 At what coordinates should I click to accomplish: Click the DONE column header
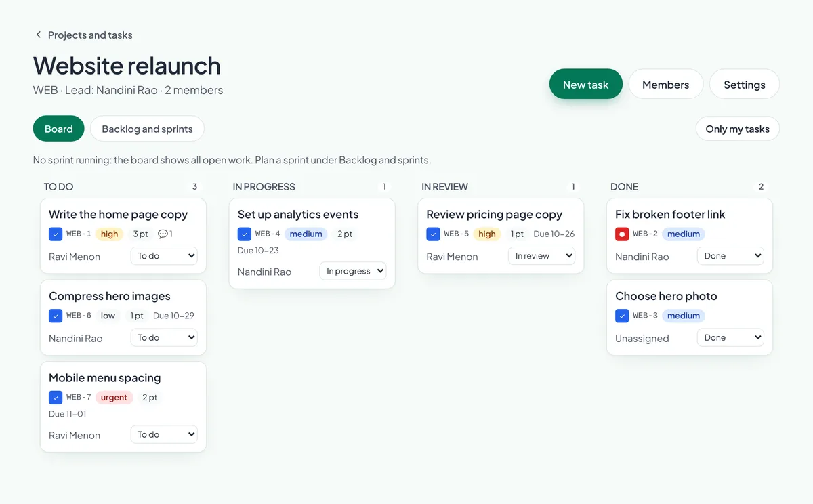pos(624,186)
